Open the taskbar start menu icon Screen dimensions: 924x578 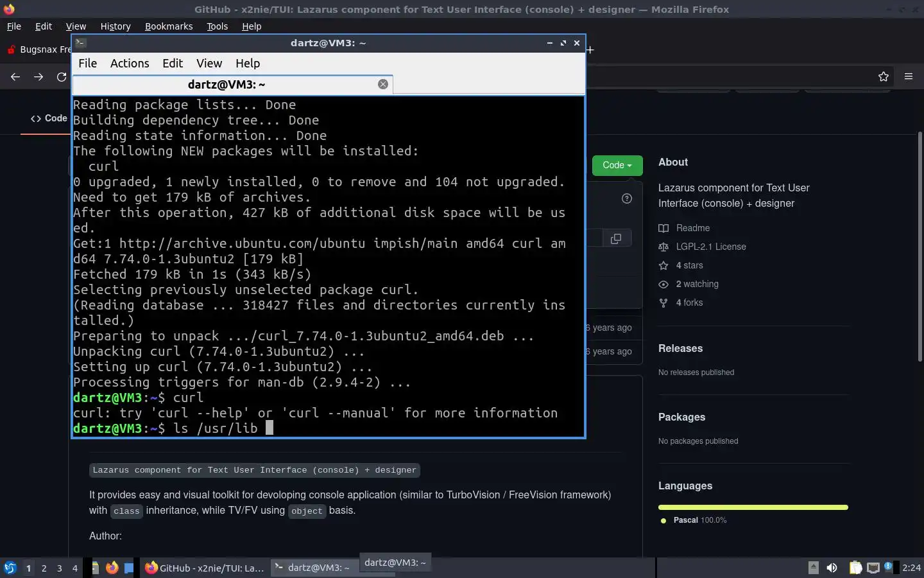click(x=10, y=568)
